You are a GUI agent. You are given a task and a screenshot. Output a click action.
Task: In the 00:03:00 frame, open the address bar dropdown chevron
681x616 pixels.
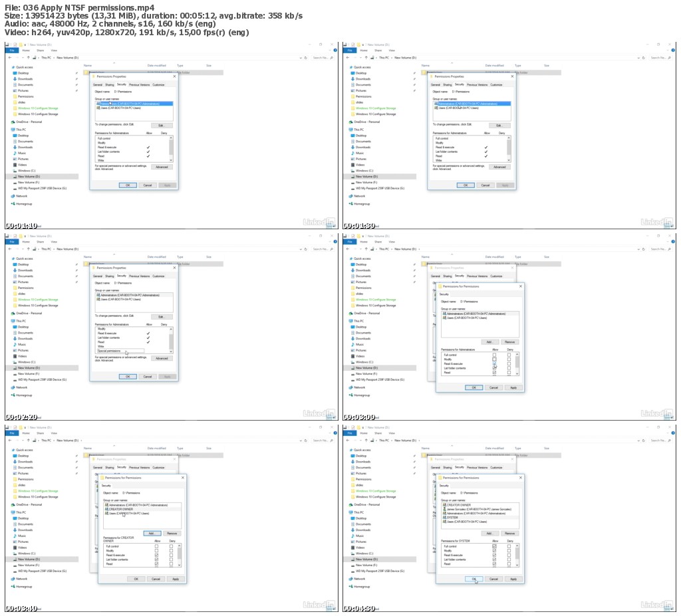tap(638, 249)
